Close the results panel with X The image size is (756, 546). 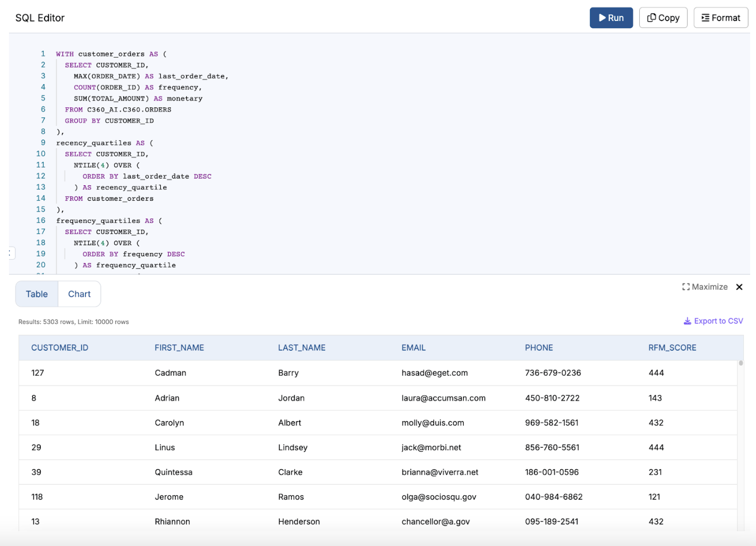[x=739, y=287]
